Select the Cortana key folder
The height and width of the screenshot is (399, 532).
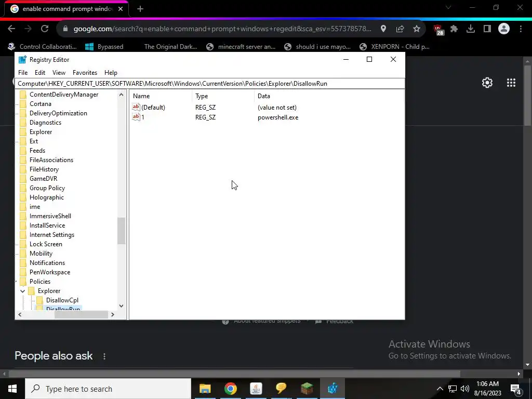pyautogui.click(x=41, y=104)
